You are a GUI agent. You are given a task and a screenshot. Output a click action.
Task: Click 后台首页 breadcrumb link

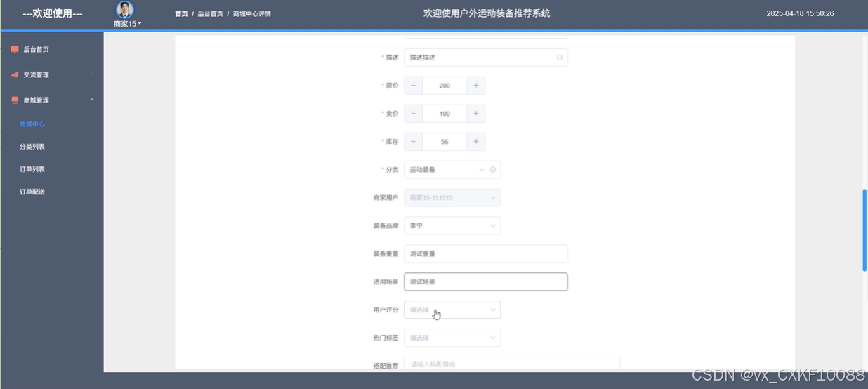coord(210,14)
